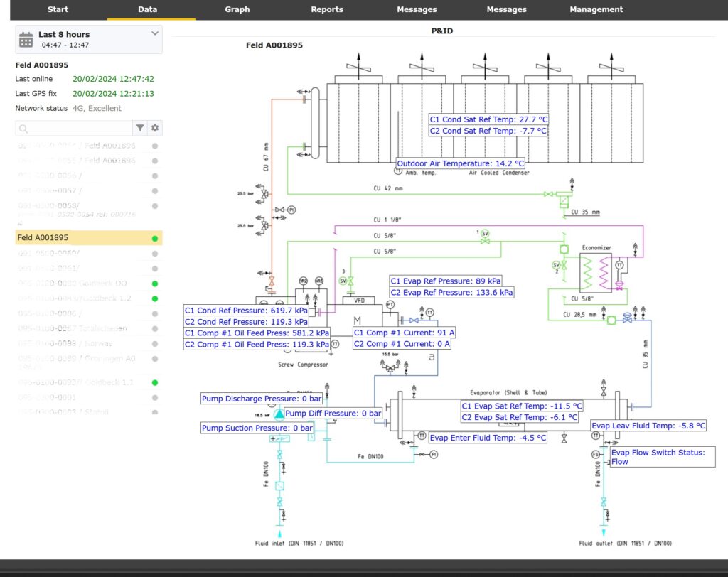Click the search field above the unit list
This screenshot has height=577, width=728.
74,128
